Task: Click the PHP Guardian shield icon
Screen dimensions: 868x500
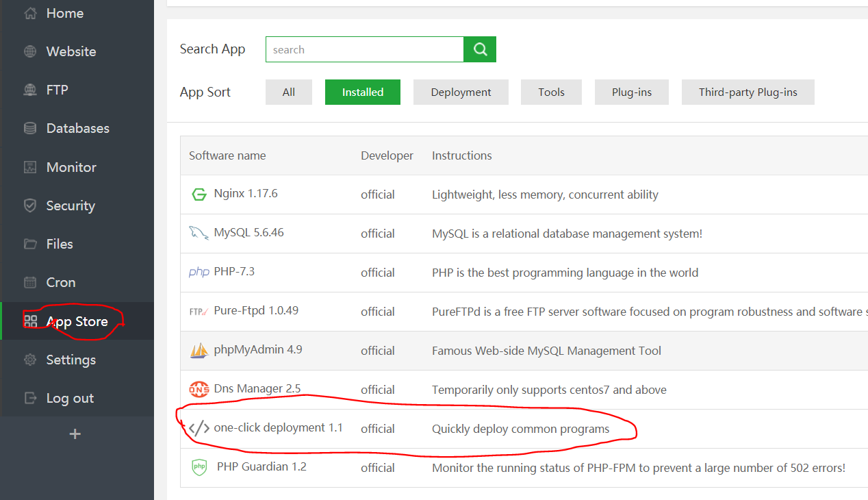Action: tap(199, 467)
